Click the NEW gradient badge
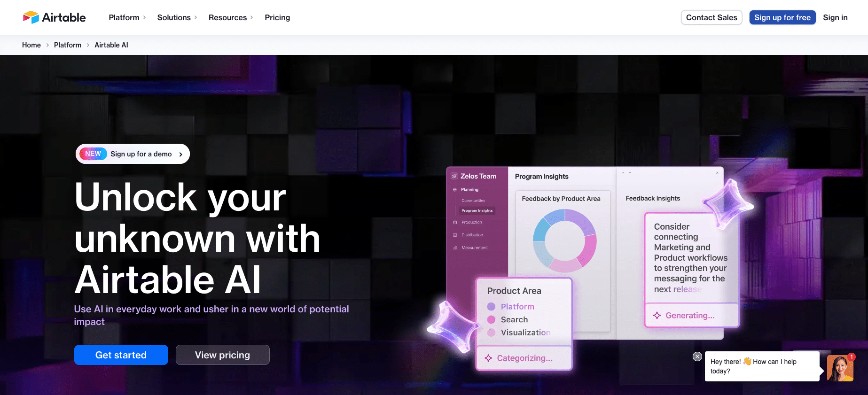This screenshot has height=395, width=868. click(93, 154)
